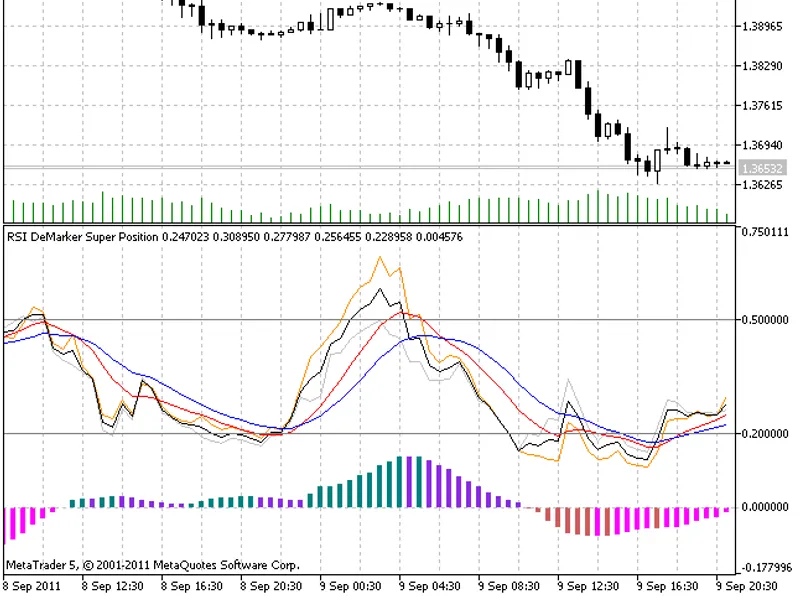800x600 pixels.
Task: Click time label 9 Sep 08:30
Action: click(x=509, y=586)
